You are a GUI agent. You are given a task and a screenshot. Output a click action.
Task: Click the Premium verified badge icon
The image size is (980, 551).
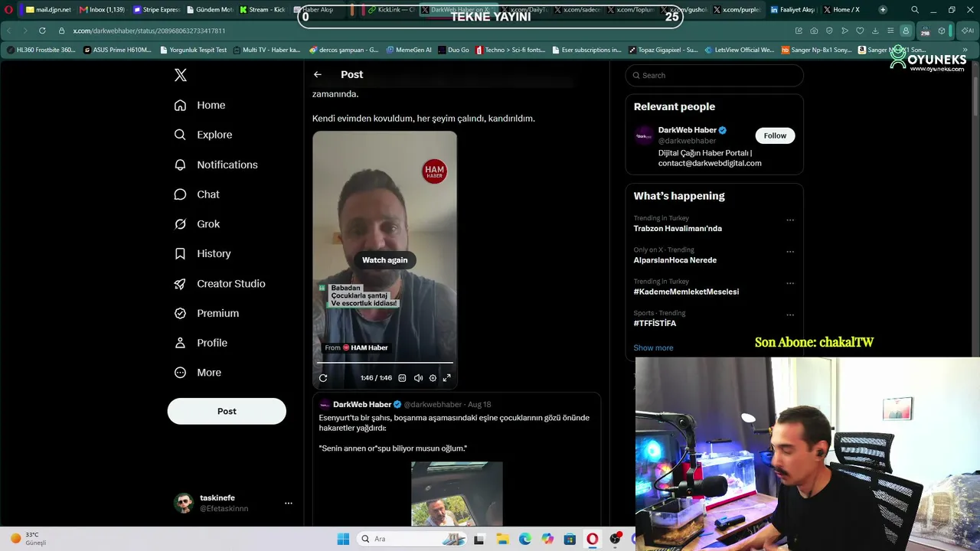click(180, 313)
